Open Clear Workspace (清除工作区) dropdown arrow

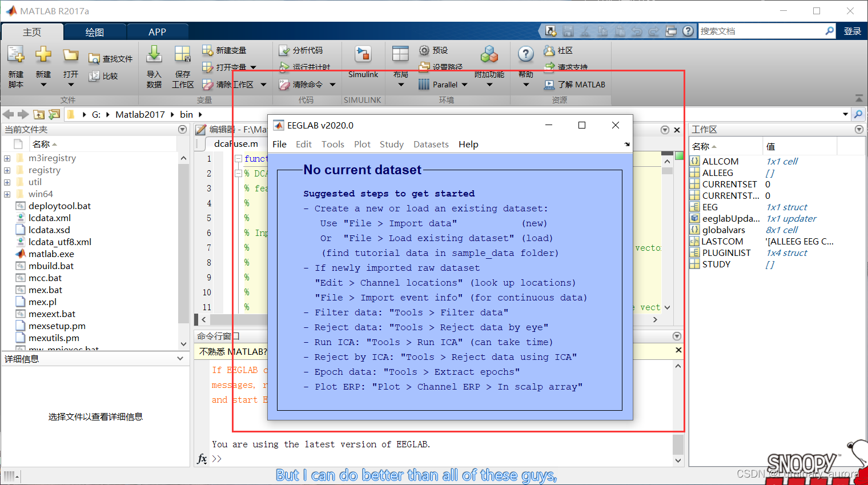pos(263,85)
